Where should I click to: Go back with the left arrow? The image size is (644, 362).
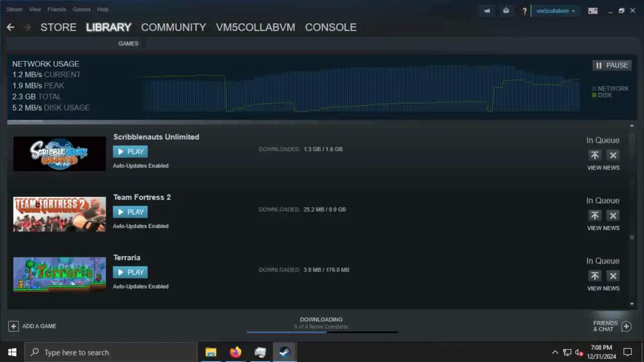click(x=11, y=27)
